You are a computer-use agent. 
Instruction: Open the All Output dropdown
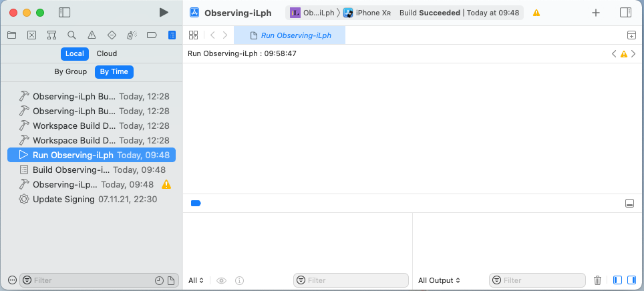(439, 281)
